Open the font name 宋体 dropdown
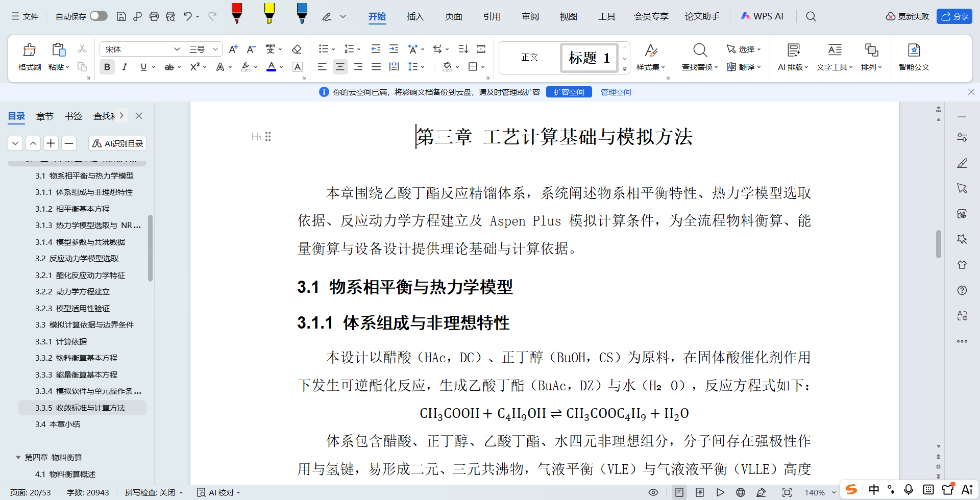This screenshot has height=500, width=980. [x=177, y=49]
